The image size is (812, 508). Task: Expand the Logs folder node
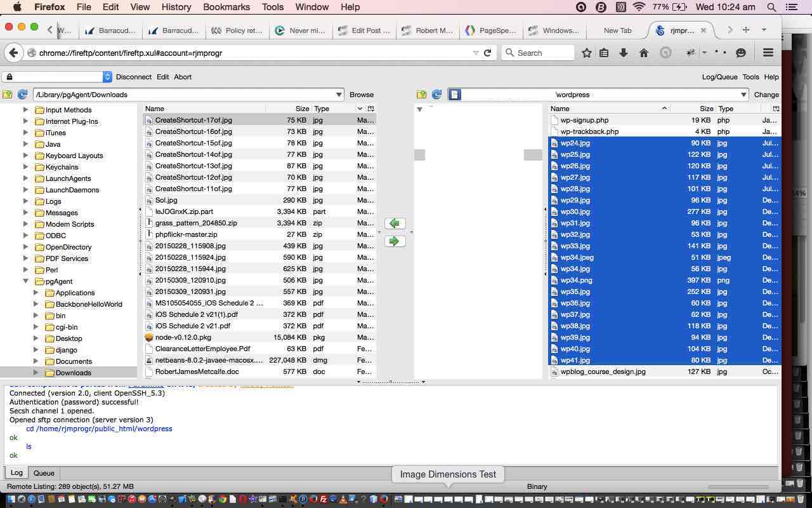click(26, 201)
